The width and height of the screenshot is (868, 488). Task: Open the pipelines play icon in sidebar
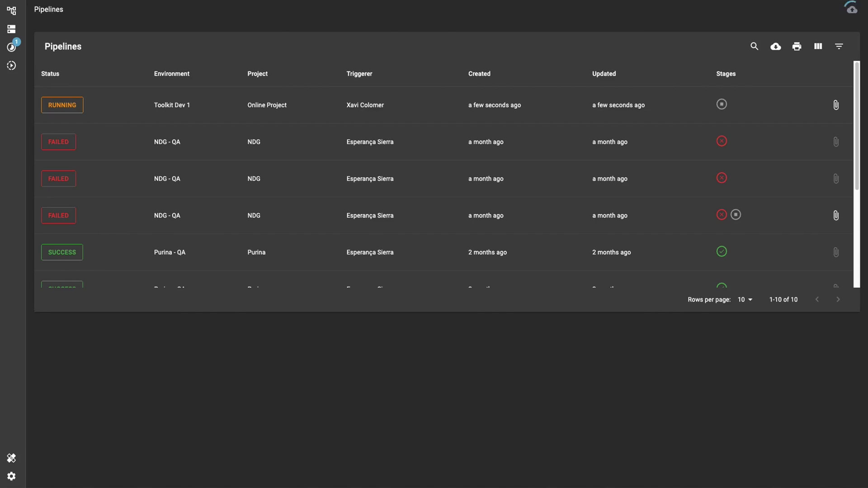(x=11, y=66)
